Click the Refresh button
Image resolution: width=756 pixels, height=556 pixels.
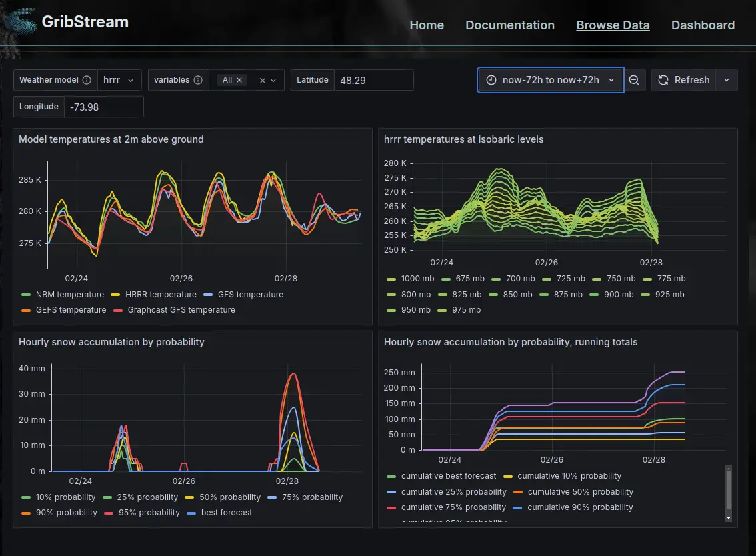[x=684, y=80]
